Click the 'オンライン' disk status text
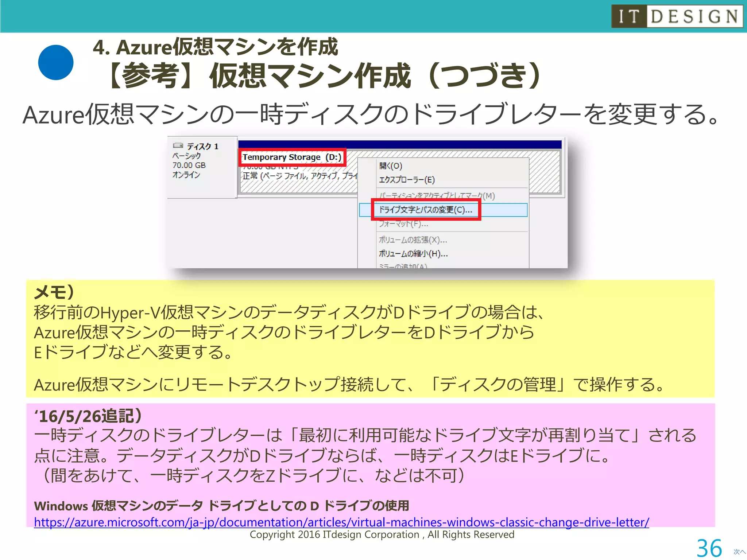The image size is (747, 560). (186, 175)
